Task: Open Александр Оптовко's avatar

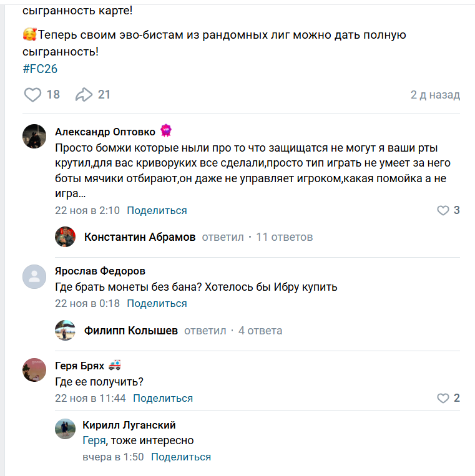Action: (34, 136)
